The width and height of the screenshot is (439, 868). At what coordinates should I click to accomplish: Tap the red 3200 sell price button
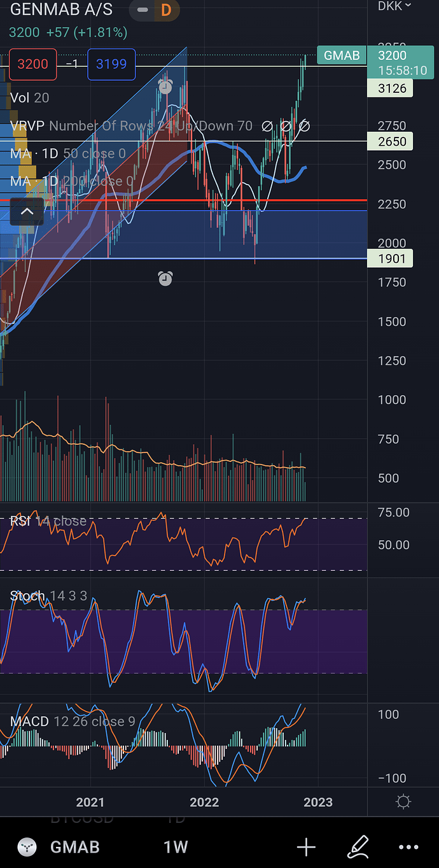(x=32, y=64)
